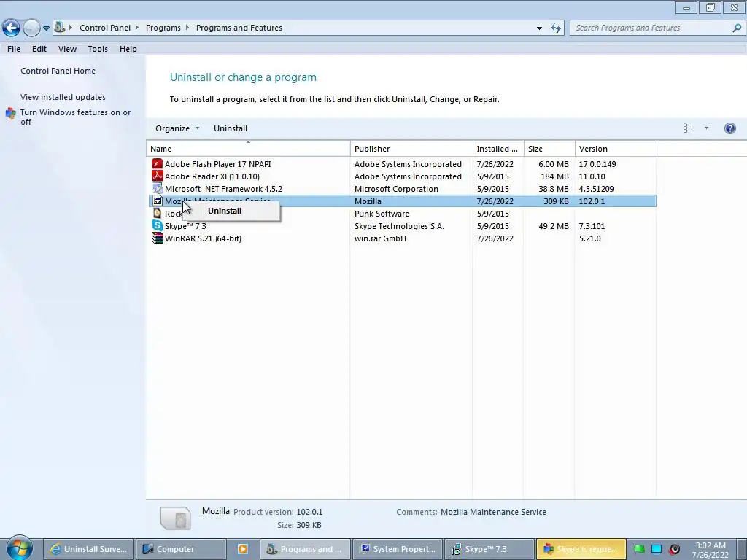Screen dimensions: 747x560
Task: Sort by the Size column header
Action: pos(549,149)
